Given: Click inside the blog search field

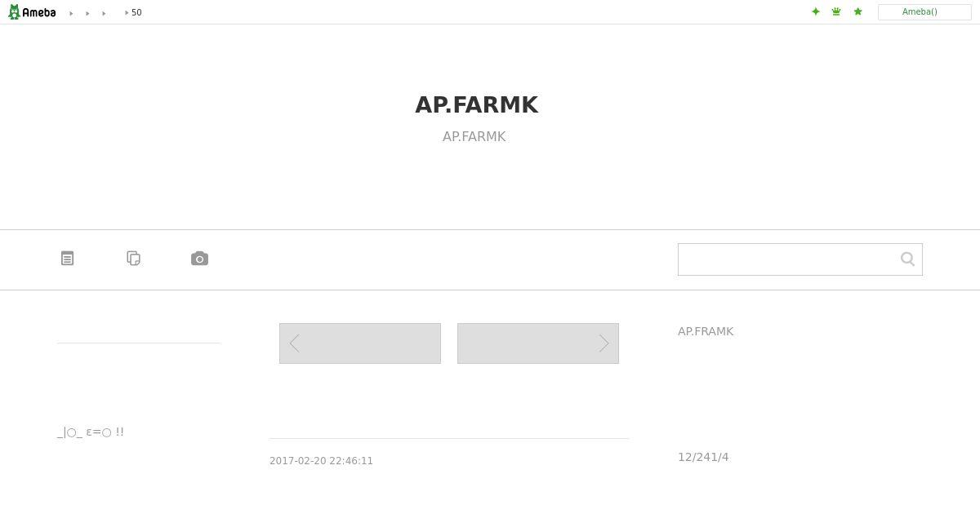Looking at the screenshot, I should pyautogui.click(x=788, y=259).
